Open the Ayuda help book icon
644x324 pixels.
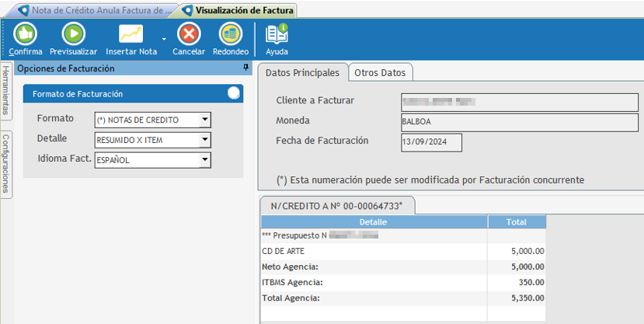[x=277, y=34]
